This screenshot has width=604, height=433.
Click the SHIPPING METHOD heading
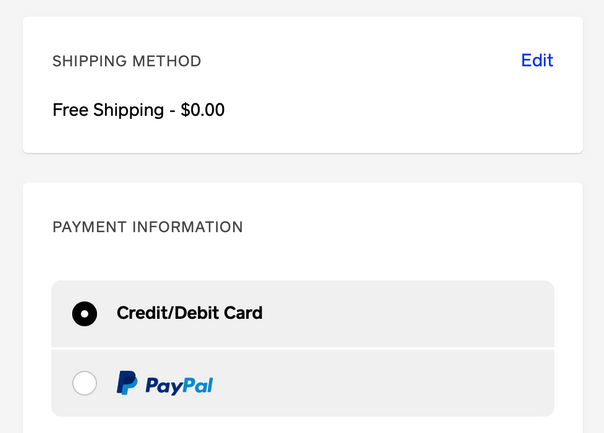127,61
